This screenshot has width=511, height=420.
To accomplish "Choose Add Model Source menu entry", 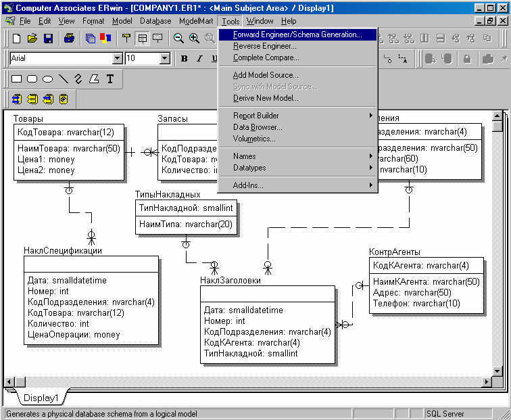I will (297, 75).
